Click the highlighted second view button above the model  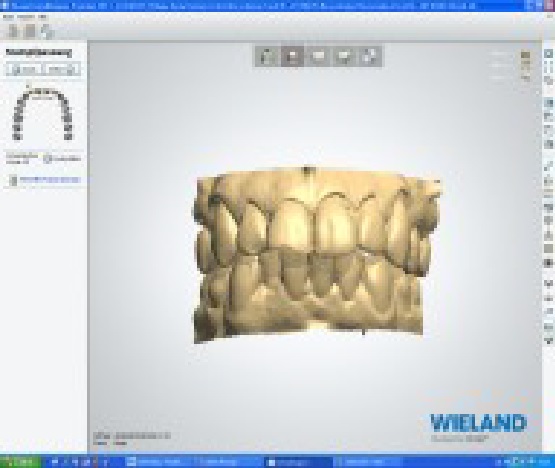click(x=293, y=56)
